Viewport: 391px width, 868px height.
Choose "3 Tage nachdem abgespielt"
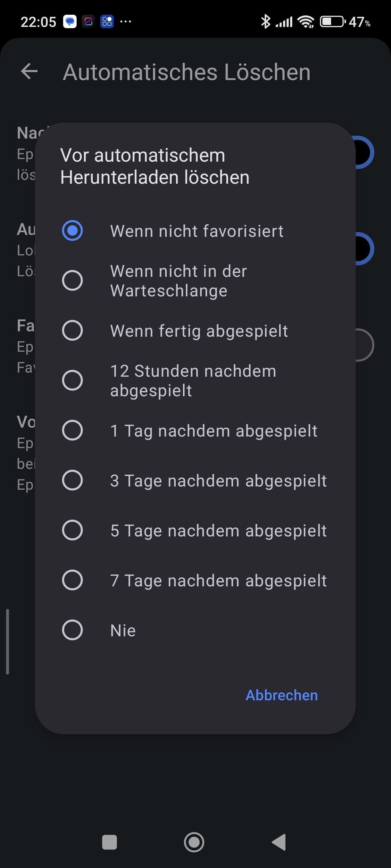pyautogui.click(x=72, y=480)
